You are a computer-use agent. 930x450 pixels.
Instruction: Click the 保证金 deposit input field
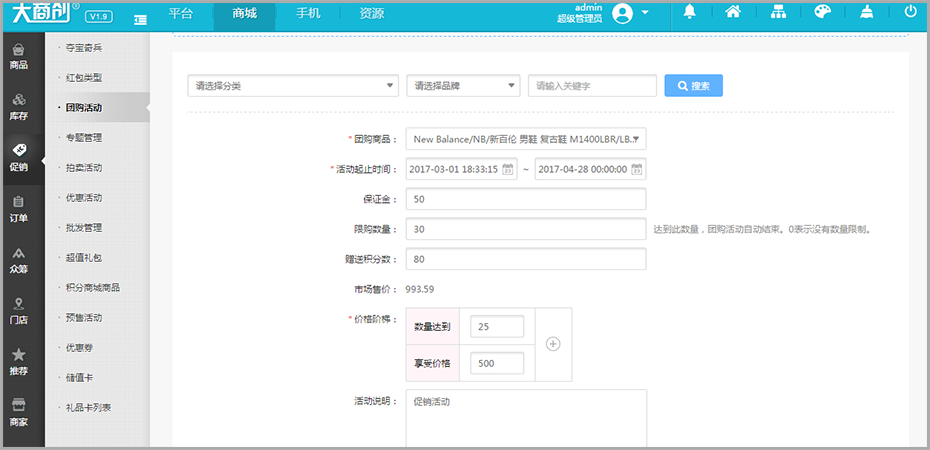pos(525,199)
